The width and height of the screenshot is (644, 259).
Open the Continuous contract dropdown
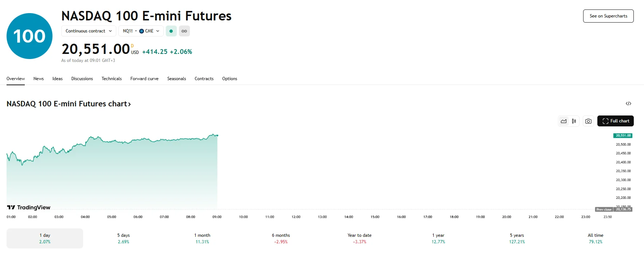pyautogui.click(x=88, y=31)
